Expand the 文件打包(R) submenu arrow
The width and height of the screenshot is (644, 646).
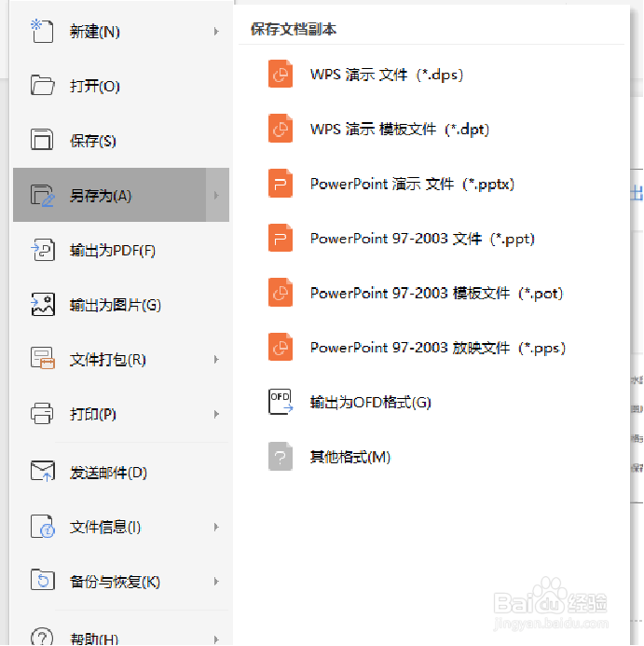(216, 359)
